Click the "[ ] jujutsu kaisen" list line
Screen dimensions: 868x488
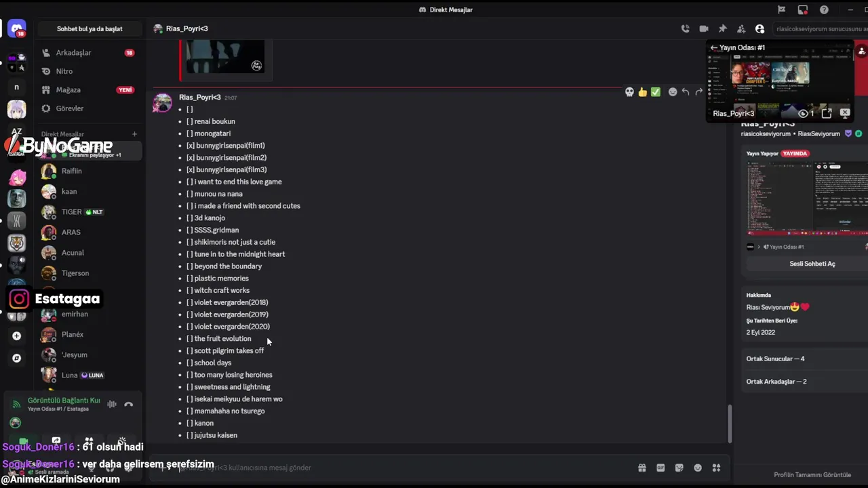(212, 435)
